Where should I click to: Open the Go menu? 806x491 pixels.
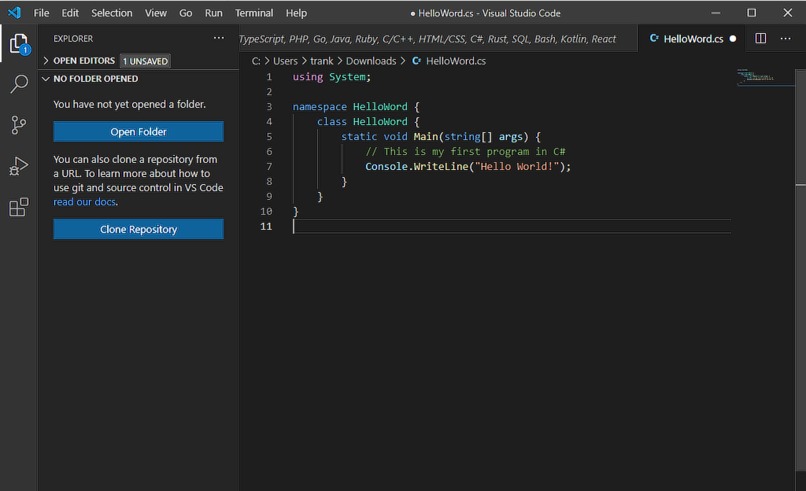click(186, 13)
